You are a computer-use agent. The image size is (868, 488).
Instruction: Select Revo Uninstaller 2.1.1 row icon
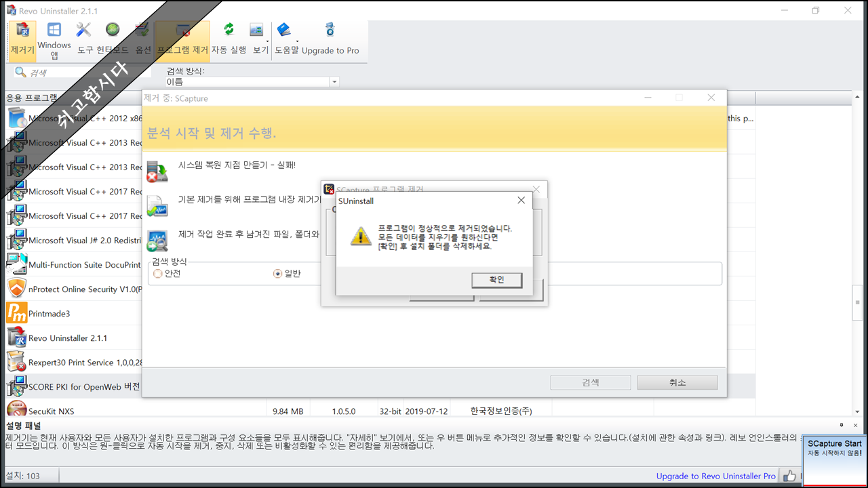click(16, 338)
